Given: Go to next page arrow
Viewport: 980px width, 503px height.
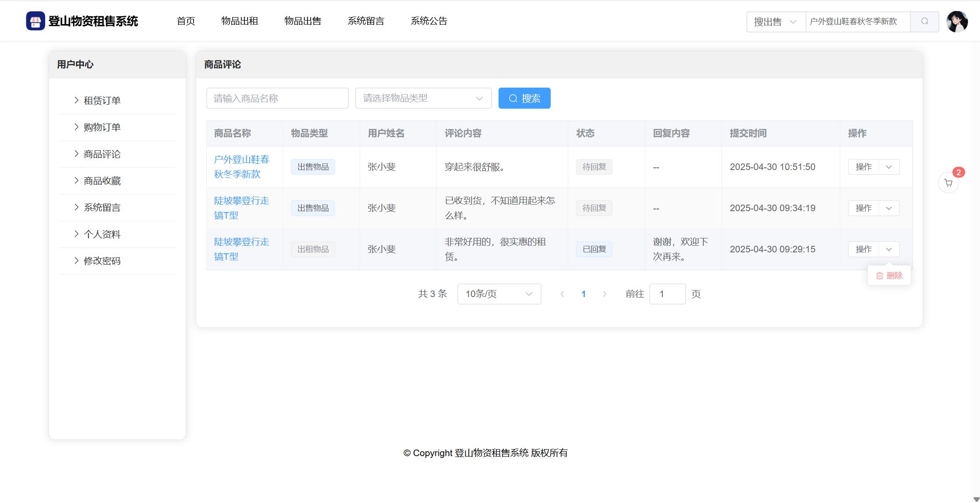Looking at the screenshot, I should 605,294.
